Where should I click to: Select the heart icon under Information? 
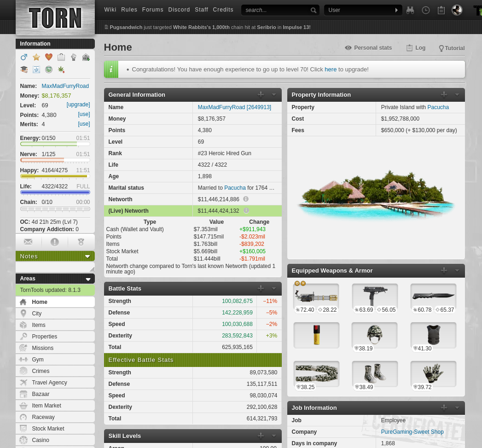click(48, 57)
